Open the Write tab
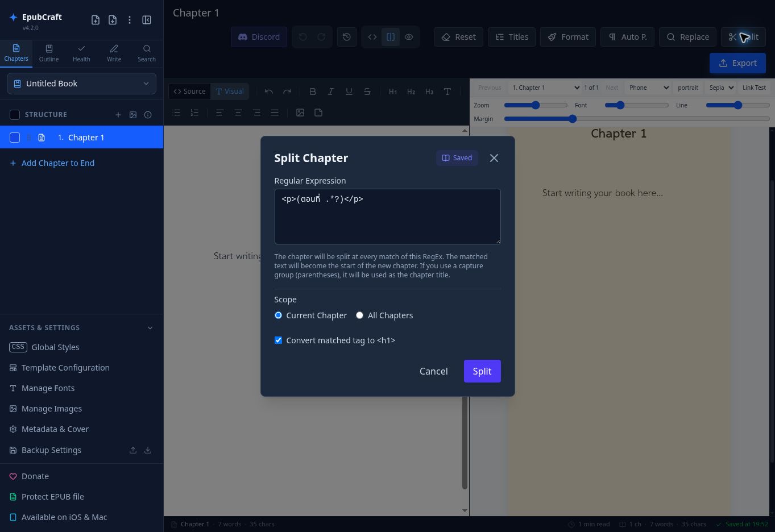The width and height of the screenshot is (775, 532). [x=114, y=53]
